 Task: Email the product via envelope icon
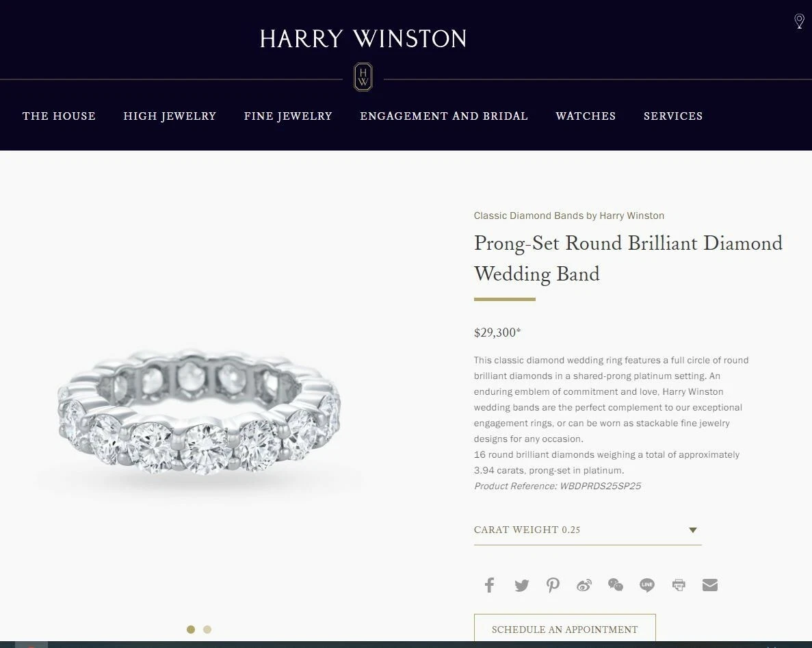tap(710, 585)
